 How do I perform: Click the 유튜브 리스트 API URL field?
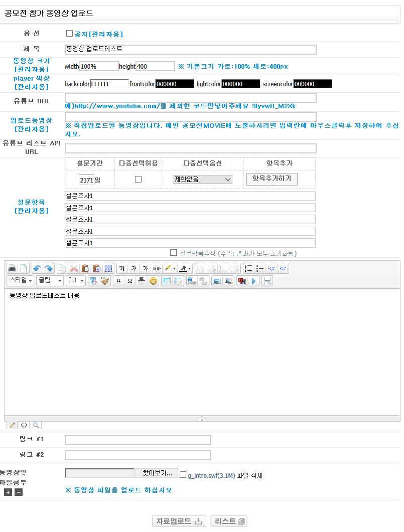pos(191,148)
